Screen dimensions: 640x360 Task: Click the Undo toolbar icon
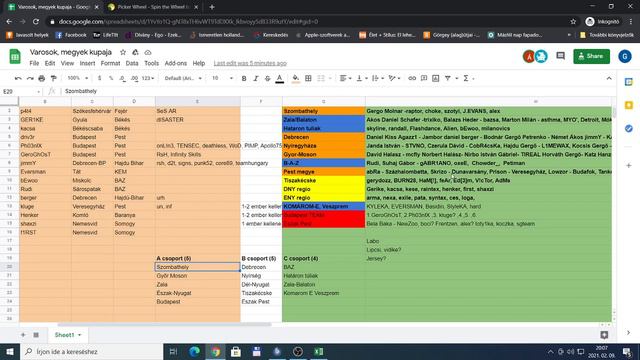click(18, 78)
